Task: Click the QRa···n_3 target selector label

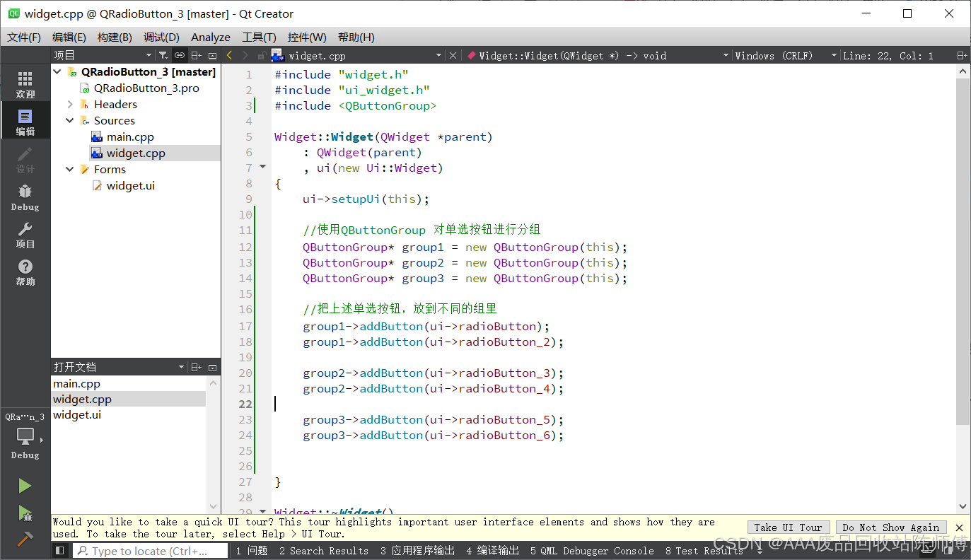Action: pyautogui.click(x=25, y=416)
